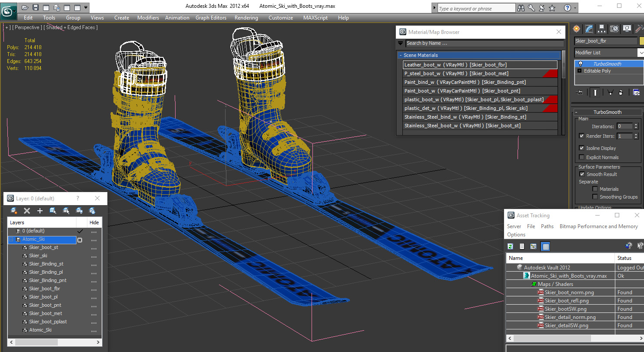Toggle the Render Iters checkbox
The image size is (644, 352).
pos(581,136)
